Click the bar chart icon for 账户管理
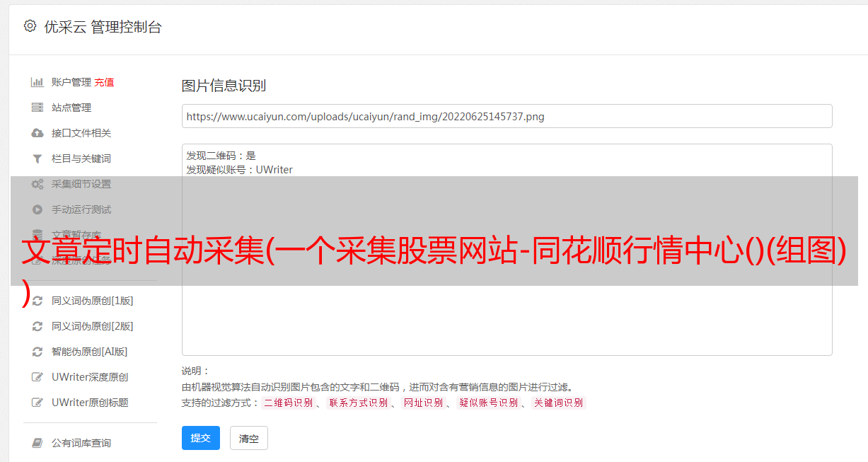868x462 pixels. 37,82
